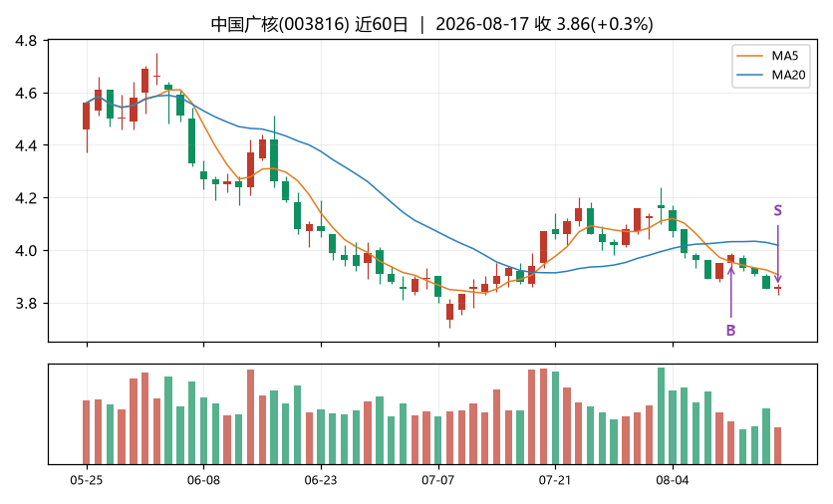
Task: Click the 06-23 date axis label
Action: coord(321,481)
